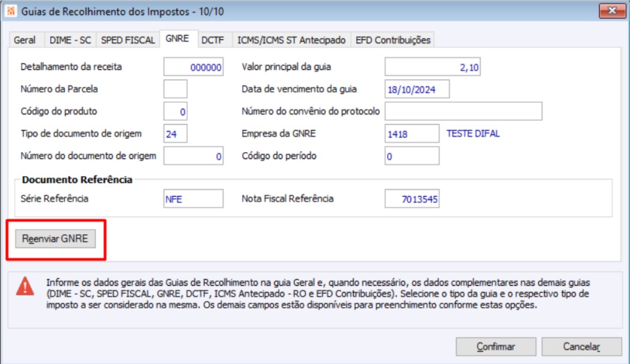Click the Empresa da GNRE label

pyautogui.click(x=279, y=133)
